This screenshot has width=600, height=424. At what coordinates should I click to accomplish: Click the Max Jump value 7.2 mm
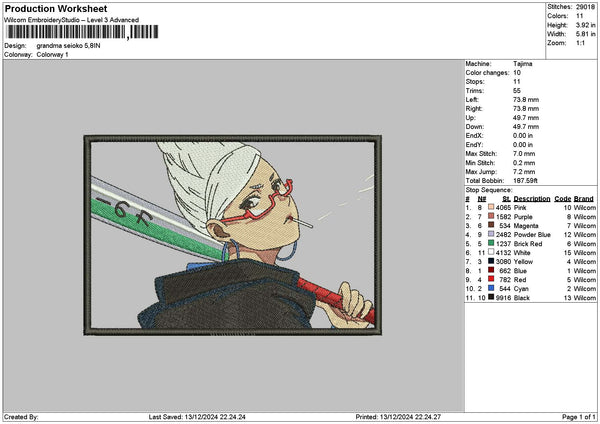pyautogui.click(x=524, y=172)
